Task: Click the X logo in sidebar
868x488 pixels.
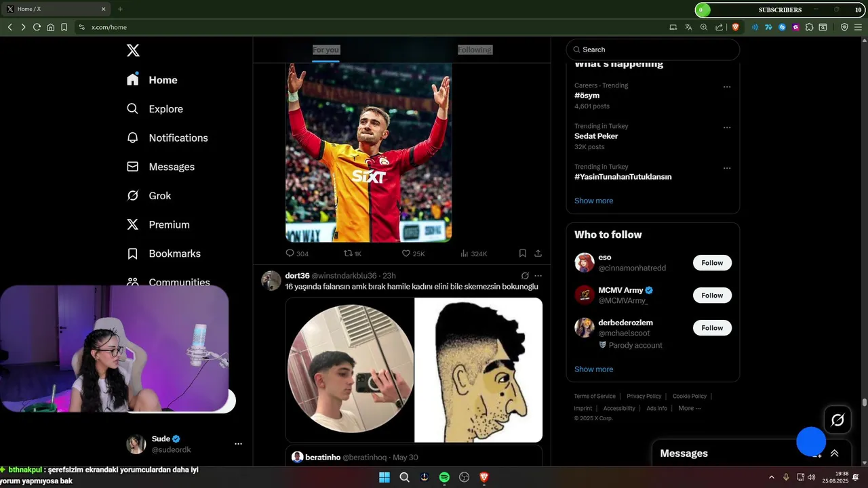Action: (x=133, y=50)
